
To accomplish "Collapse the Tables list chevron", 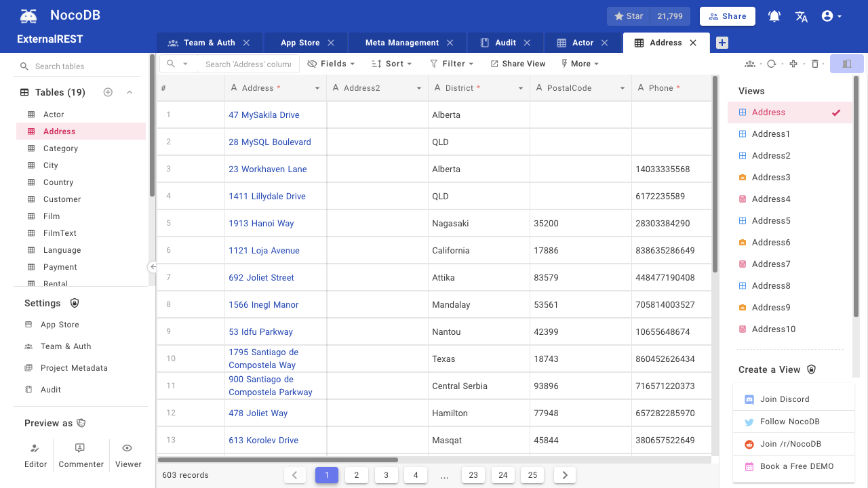I will (130, 92).
